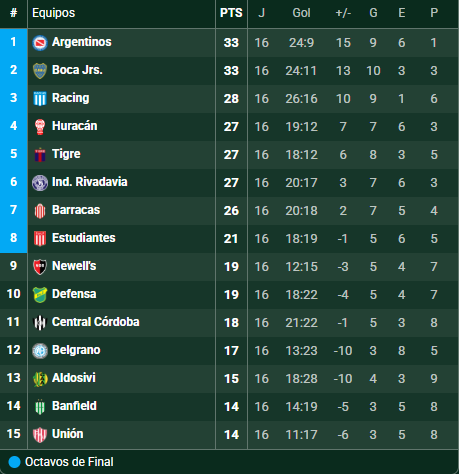The height and width of the screenshot is (474, 459).
Task: Click the blue Octavos de Final legend dot
Action: click(x=14, y=462)
